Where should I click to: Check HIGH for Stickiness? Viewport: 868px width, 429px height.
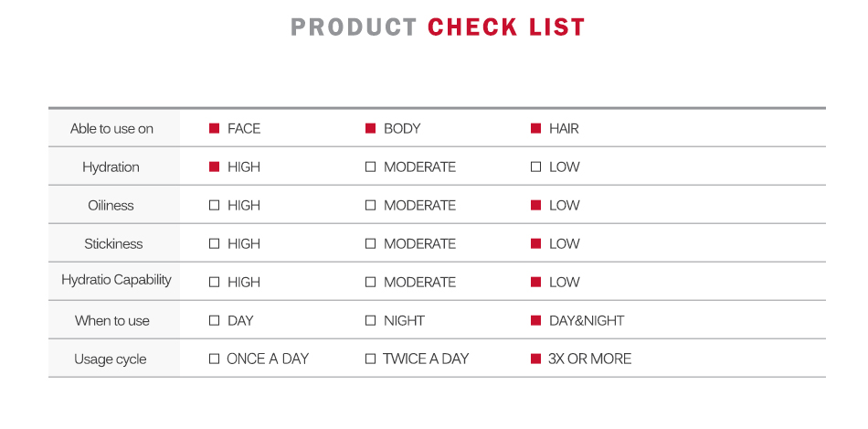[x=215, y=244]
